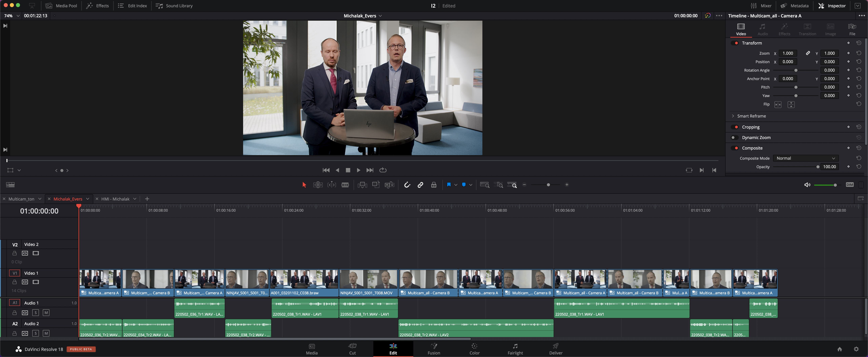The image size is (868, 357).
Task: Open the Michalak_Evers timeline tab
Action: click(x=68, y=199)
